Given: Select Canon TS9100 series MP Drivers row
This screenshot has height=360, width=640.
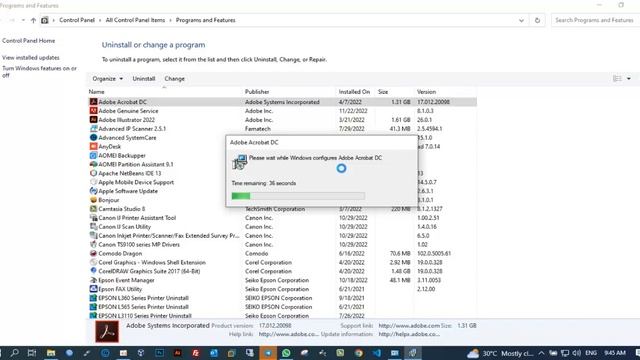Looking at the screenshot, I should pos(282,244).
